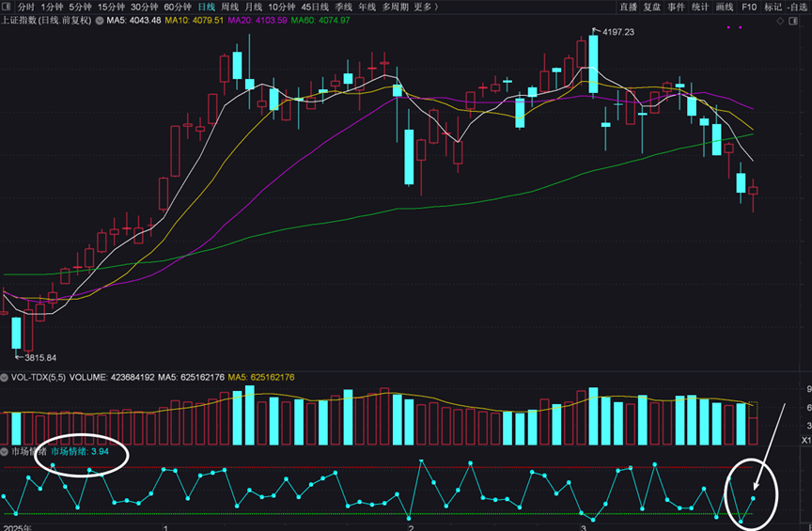
Task: Open the 多周期 multi-period selector
Action: pos(395,7)
